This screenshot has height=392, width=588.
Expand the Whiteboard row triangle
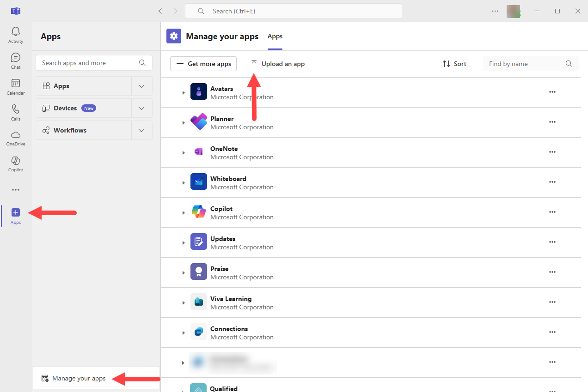pos(184,183)
